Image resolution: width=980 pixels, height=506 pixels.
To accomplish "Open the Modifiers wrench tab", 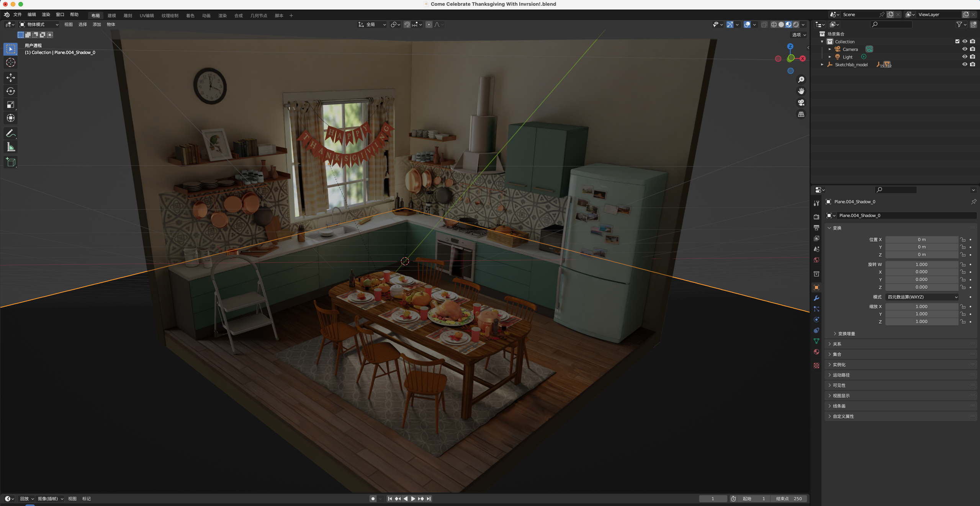I will click(x=816, y=298).
